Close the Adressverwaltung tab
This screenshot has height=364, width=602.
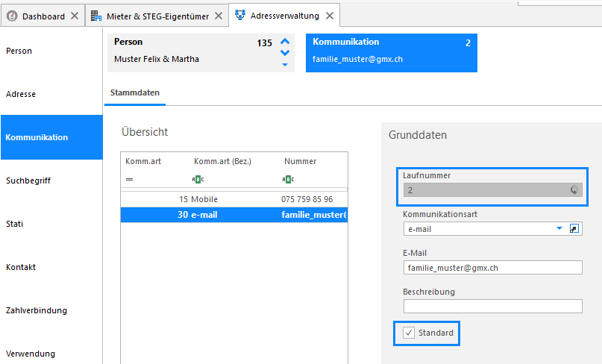tap(330, 16)
